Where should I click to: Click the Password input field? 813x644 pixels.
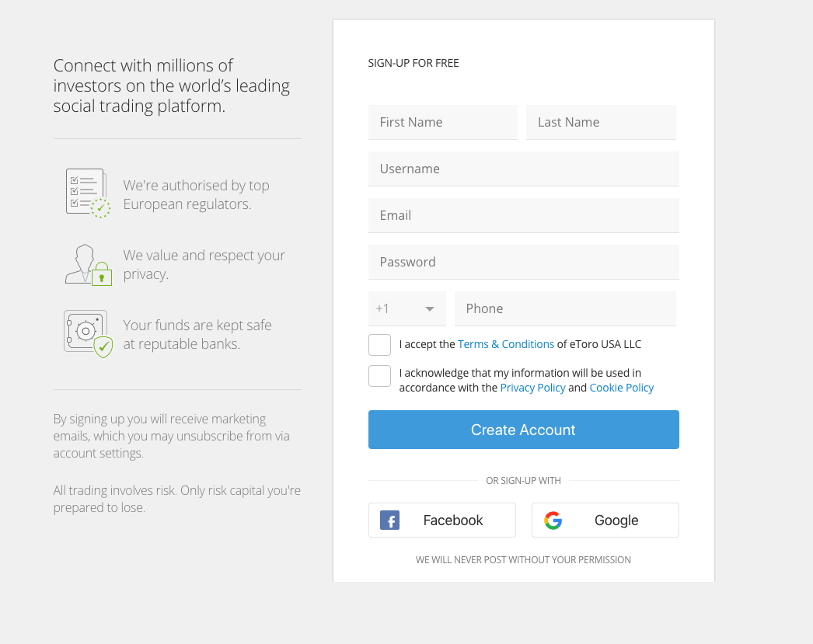(523, 262)
